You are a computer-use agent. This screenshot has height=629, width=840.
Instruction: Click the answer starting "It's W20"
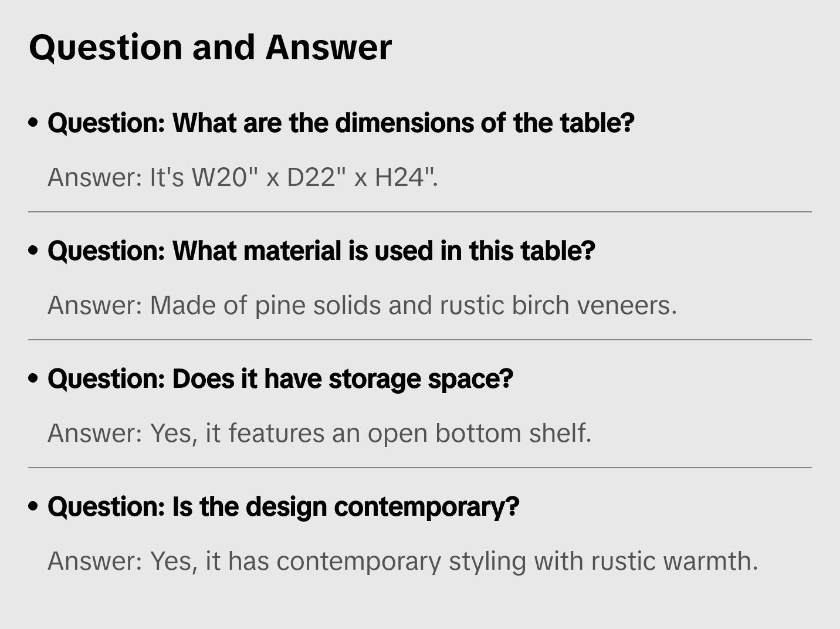click(x=242, y=177)
